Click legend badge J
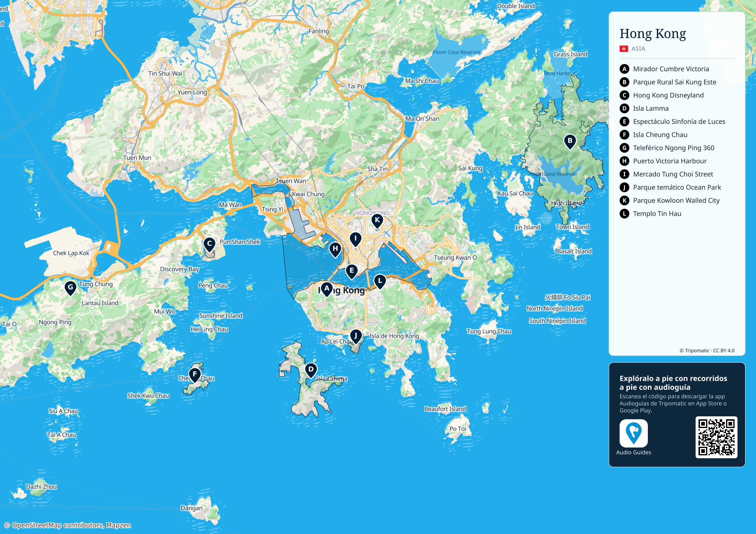Viewport: 756px width, 534px height. 624,187
